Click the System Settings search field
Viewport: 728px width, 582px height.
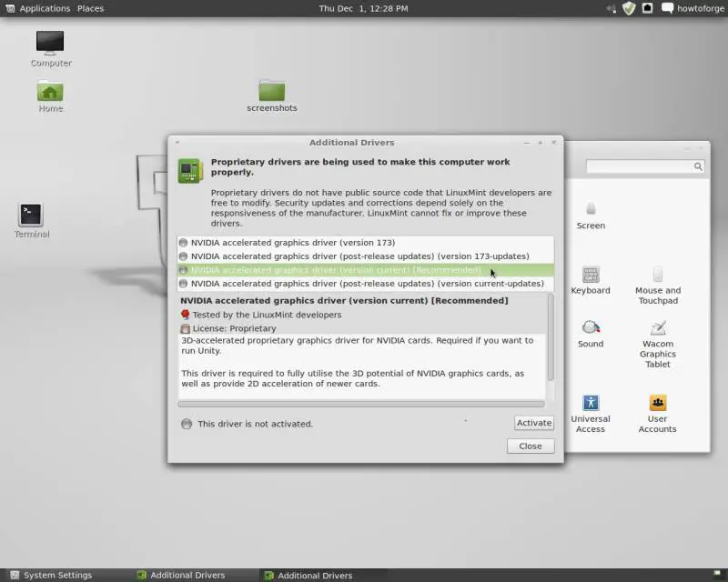point(645,166)
